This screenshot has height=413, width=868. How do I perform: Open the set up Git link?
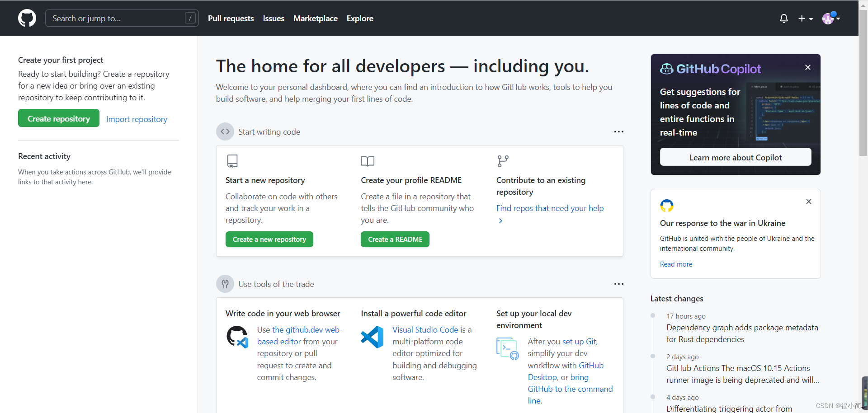tap(579, 342)
